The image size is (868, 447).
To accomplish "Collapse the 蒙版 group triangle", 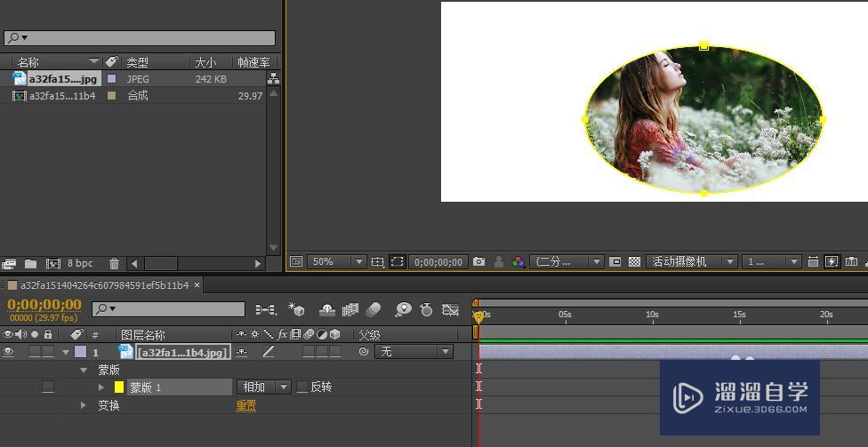I will click(84, 370).
